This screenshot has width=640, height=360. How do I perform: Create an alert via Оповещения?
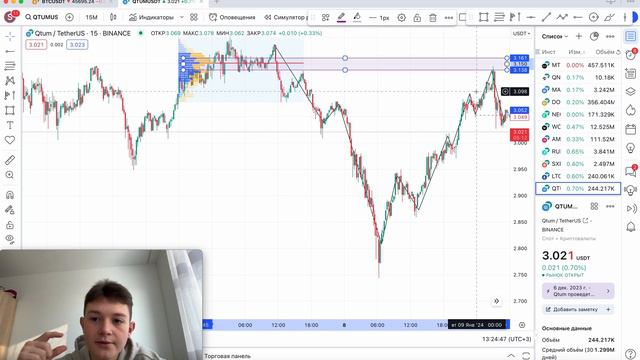point(232,17)
